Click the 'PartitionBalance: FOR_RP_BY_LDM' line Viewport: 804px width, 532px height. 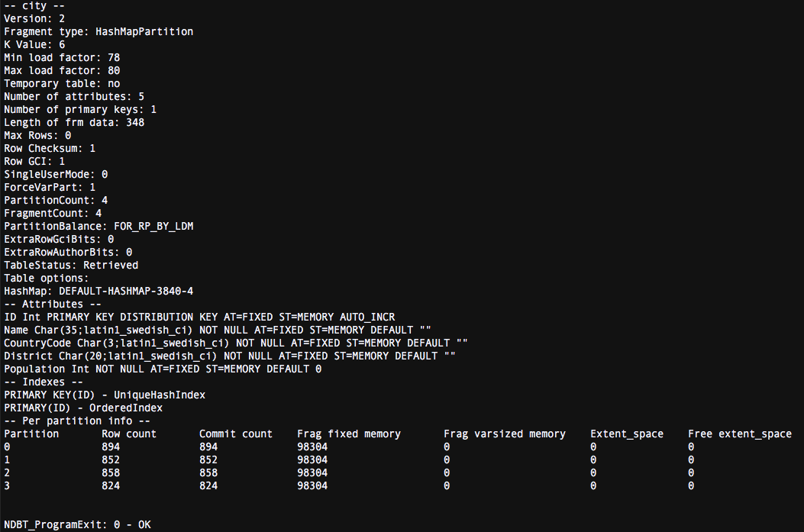pyautogui.click(x=98, y=226)
